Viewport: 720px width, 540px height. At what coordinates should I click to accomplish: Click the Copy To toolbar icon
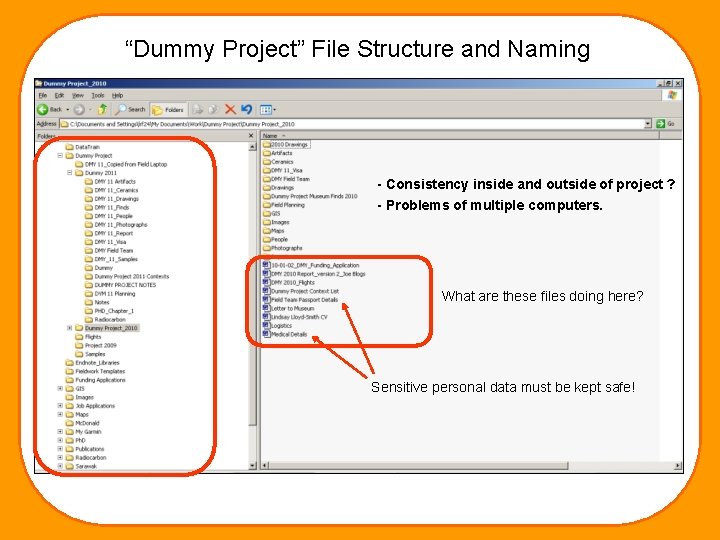pyautogui.click(x=213, y=109)
